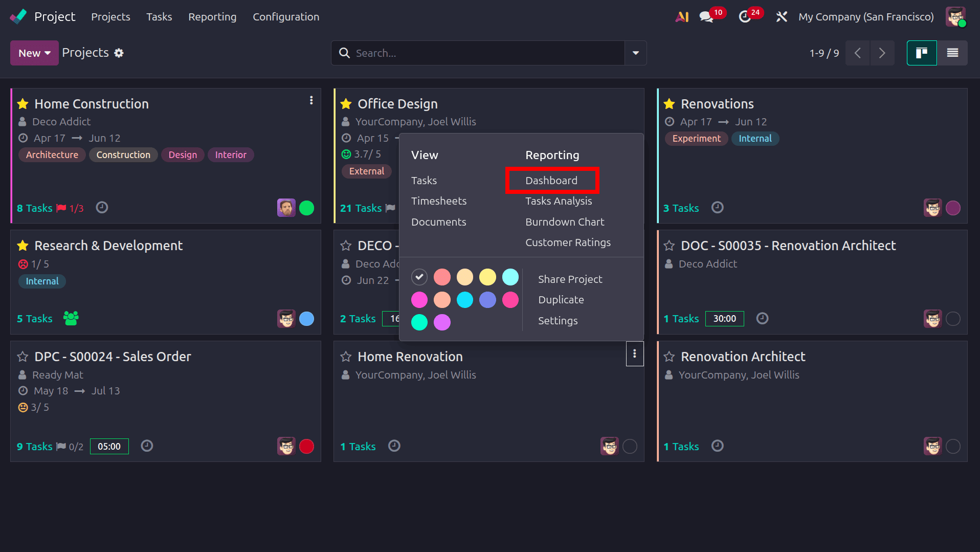Open 8 Tasks link on Home Construction

pos(35,208)
